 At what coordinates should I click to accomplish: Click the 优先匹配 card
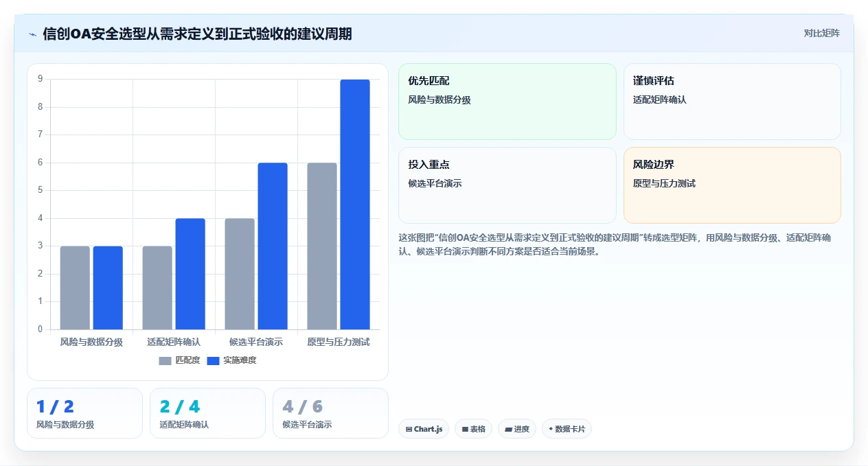click(x=507, y=102)
